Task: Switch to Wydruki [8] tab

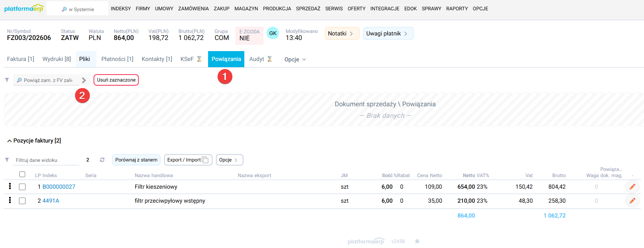Action: coord(56,59)
